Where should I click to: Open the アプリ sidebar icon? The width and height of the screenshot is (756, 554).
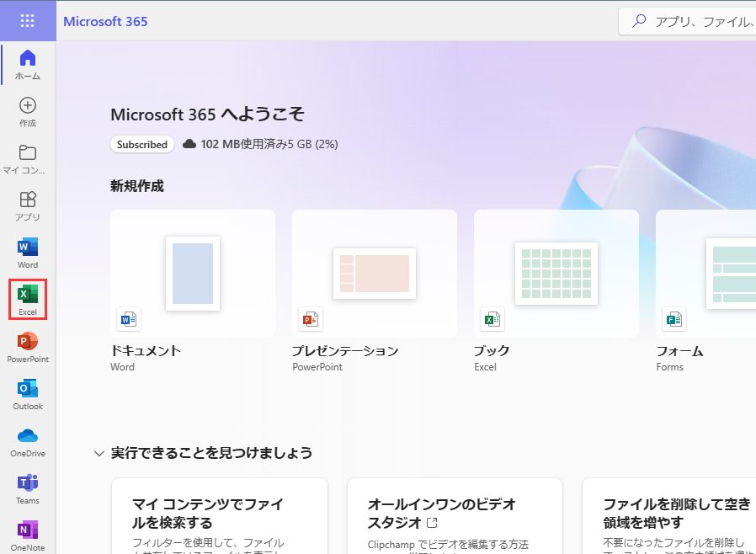point(28,205)
